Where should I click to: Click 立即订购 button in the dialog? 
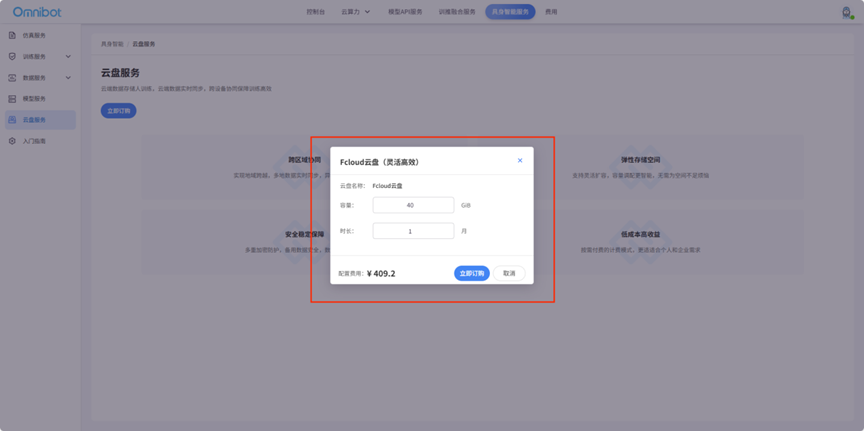pos(471,273)
